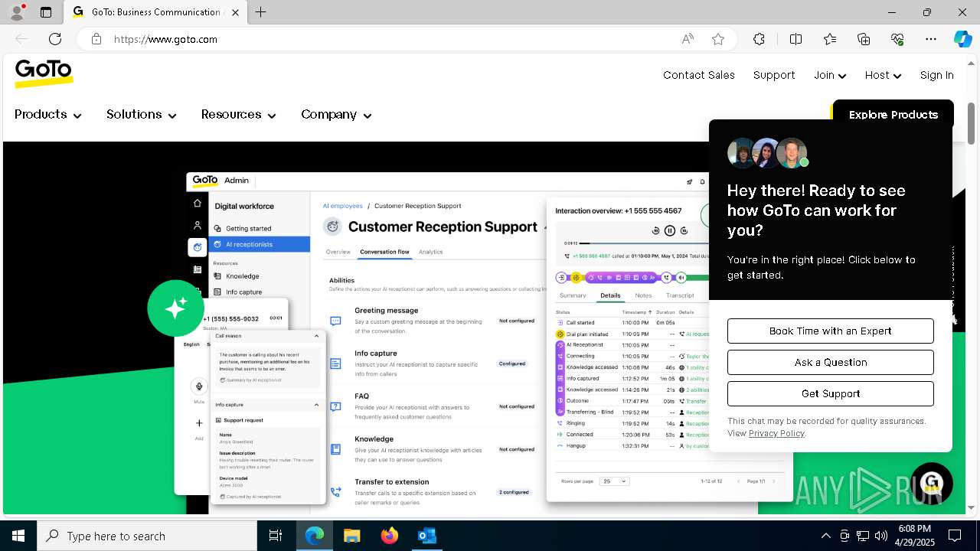The height and width of the screenshot is (551, 980).
Task: Open browser Extensions puzzle icon
Action: point(759,39)
